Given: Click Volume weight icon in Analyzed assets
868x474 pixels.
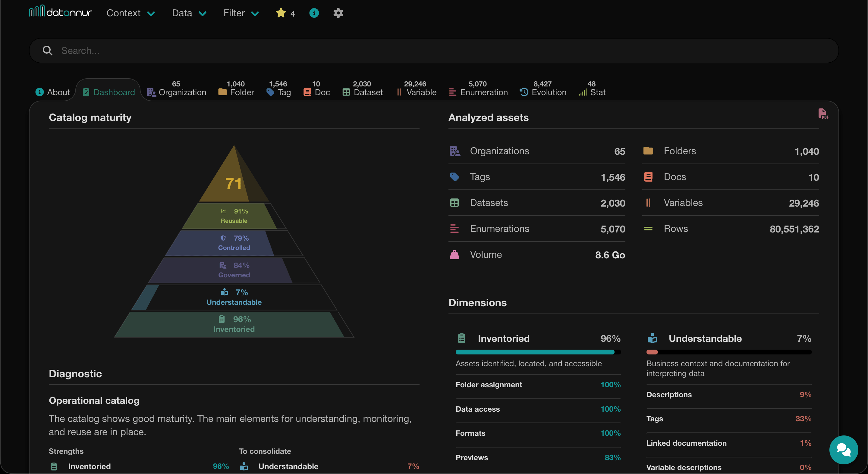Looking at the screenshot, I should click(454, 254).
